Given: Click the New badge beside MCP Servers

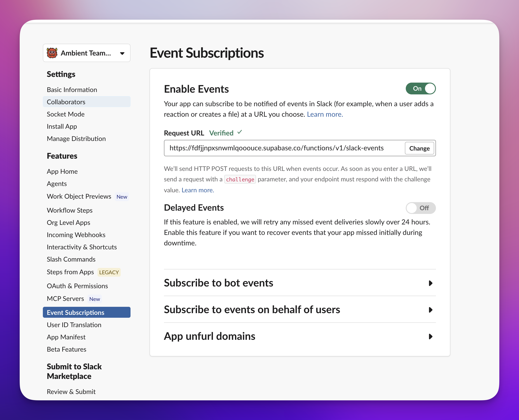Looking at the screenshot, I should click(94, 299).
